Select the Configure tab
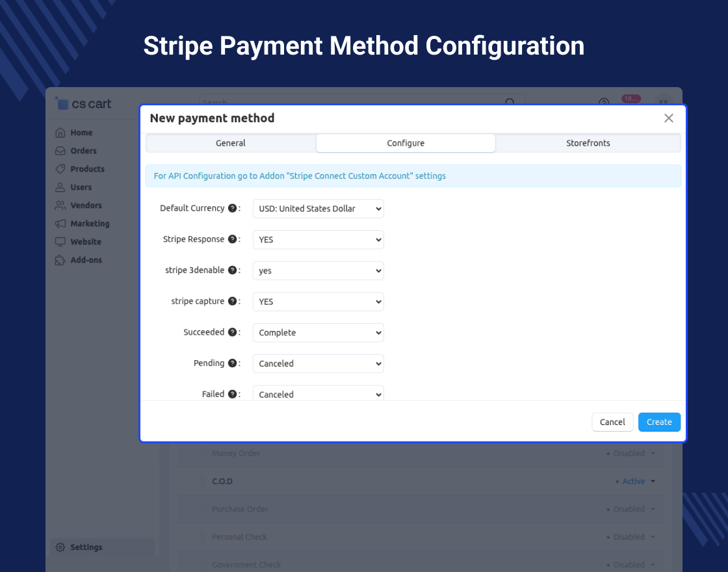 point(406,143)
